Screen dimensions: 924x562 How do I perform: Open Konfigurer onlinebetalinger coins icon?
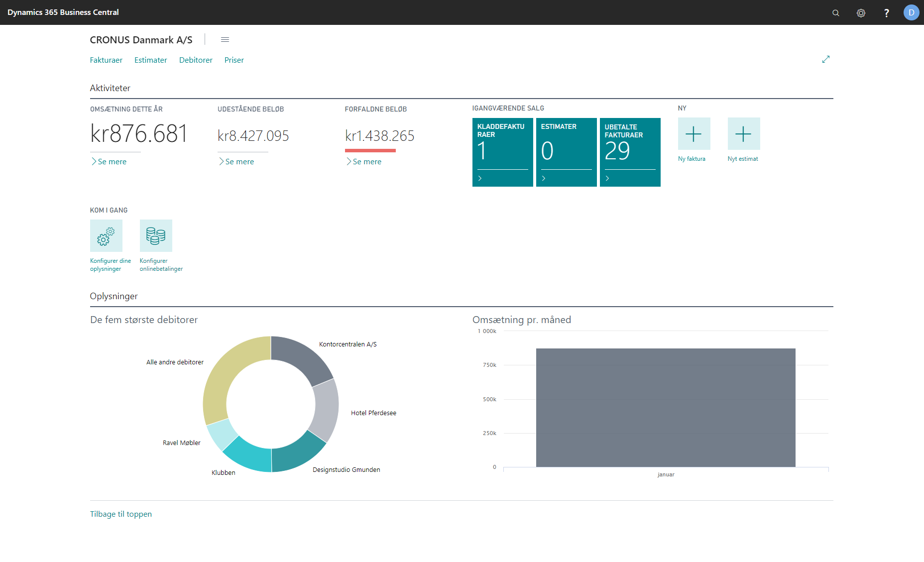click(x=156, y=236)
